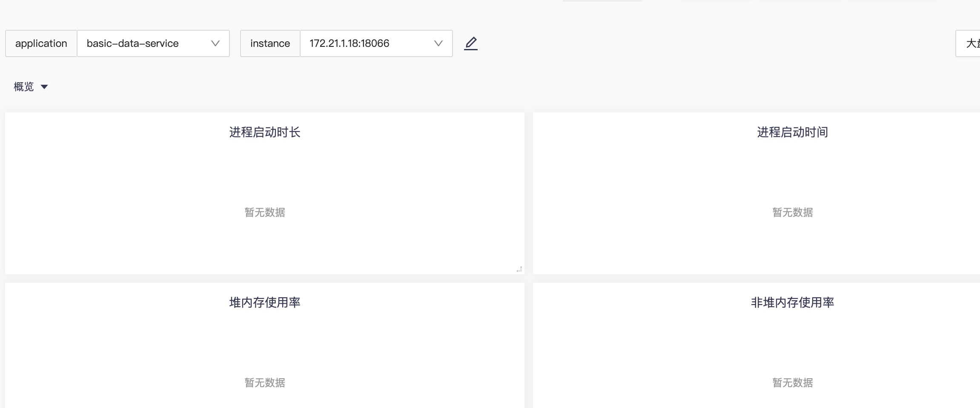Select the 进程启动时间 chart title

[793, 132]
